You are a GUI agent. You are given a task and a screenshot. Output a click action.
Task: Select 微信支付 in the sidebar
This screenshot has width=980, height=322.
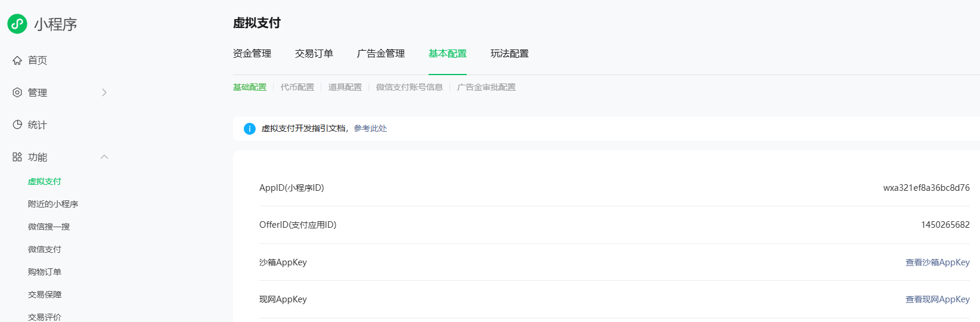point(45,249)
